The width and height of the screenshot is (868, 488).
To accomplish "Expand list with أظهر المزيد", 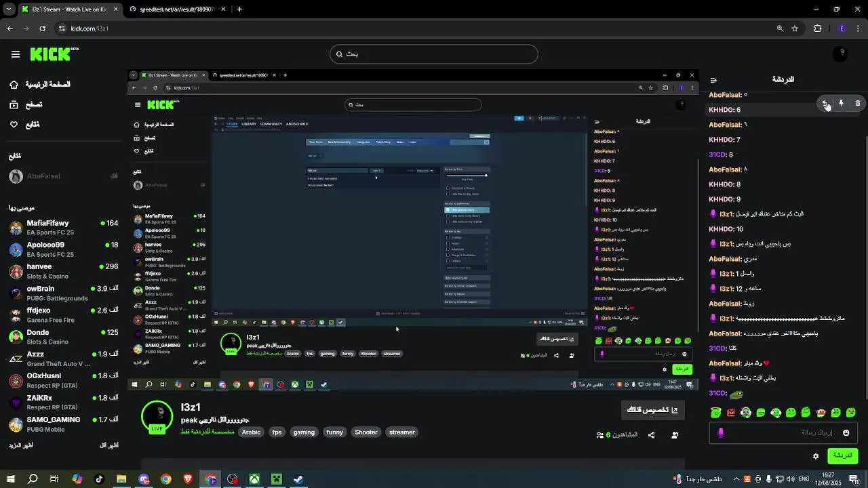I will click(x=21, y=445).
